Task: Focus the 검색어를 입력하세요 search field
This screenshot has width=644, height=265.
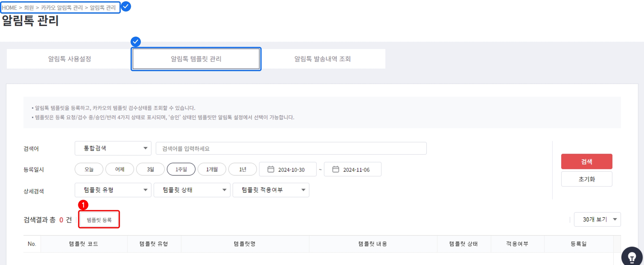Action: tap(291, 148)
